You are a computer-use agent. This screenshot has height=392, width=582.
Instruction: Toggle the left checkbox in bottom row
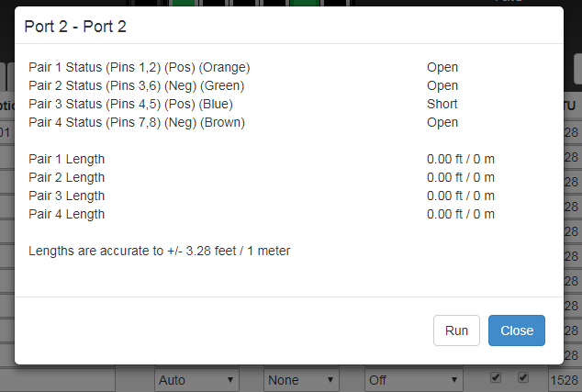click(496, 377)
